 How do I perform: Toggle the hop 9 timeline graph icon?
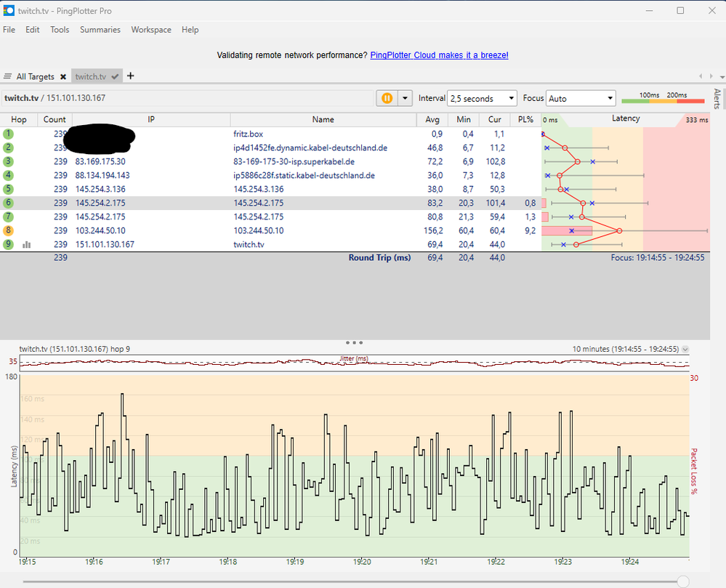[26, 244]
